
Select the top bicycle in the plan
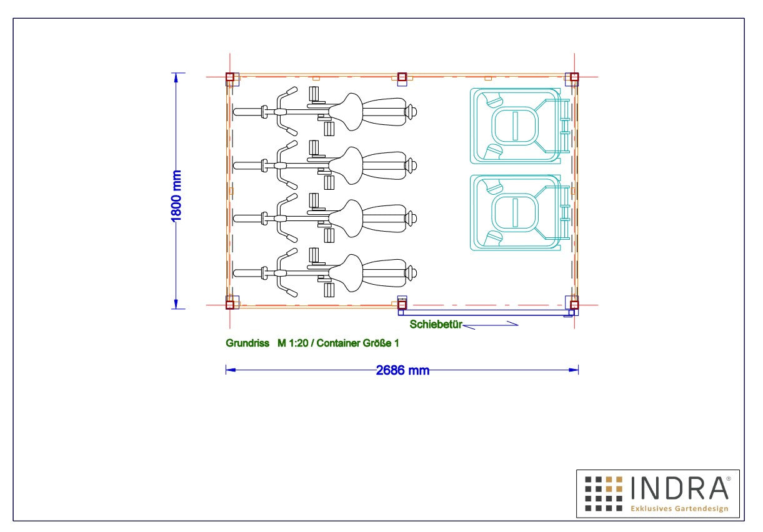tap(325, 112)
